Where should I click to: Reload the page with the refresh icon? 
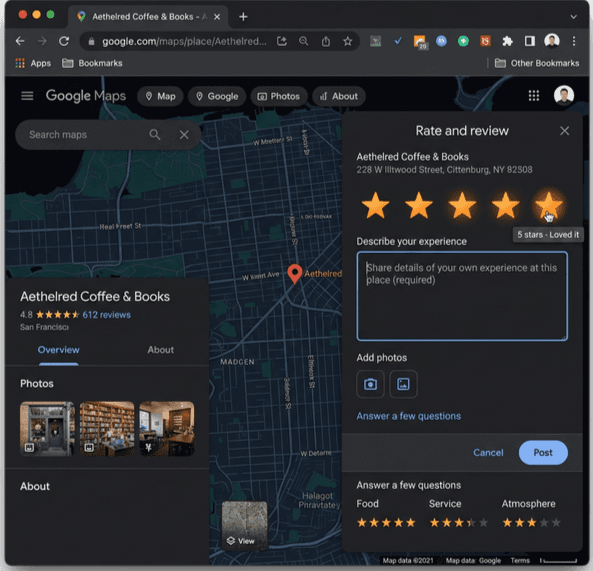pyautogui.click(x=64, y=41)
